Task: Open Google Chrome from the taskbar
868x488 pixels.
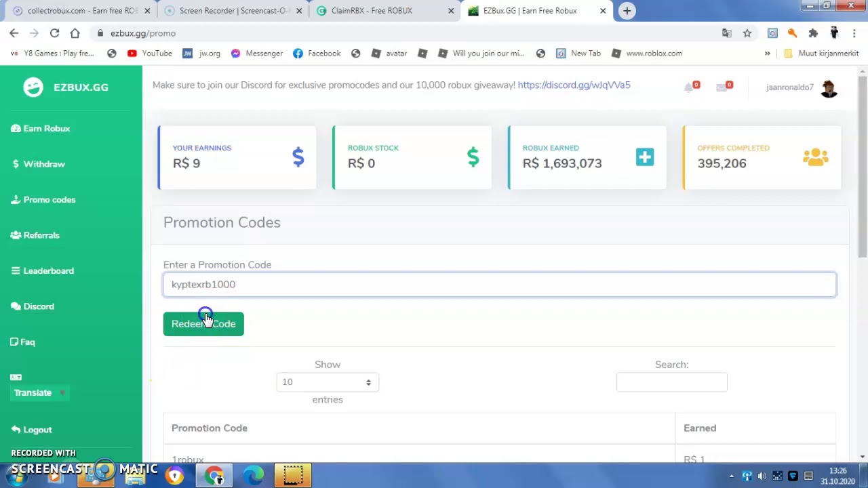Action: (x=214, y=476)
